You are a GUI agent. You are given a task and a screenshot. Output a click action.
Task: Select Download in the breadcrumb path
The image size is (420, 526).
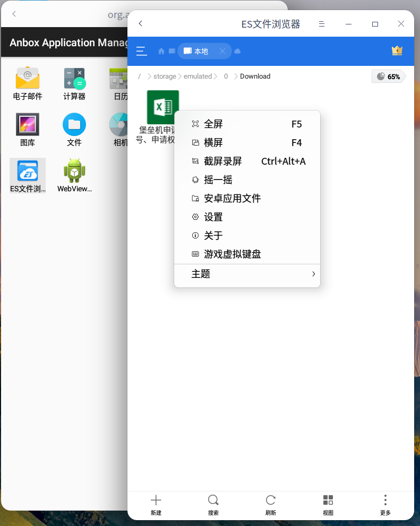pyautogui.click(x=255, y=77)
